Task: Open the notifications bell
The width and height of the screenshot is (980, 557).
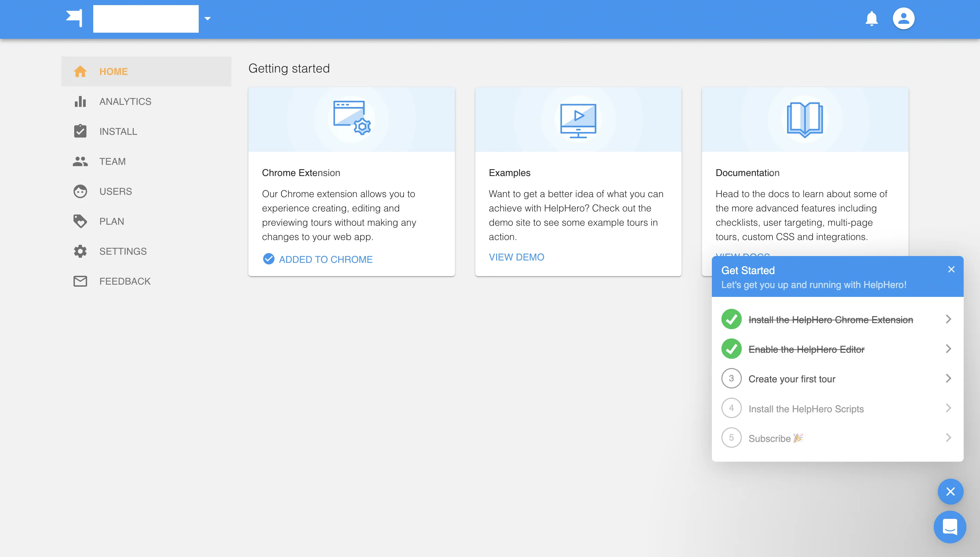Action: point(871,18)
